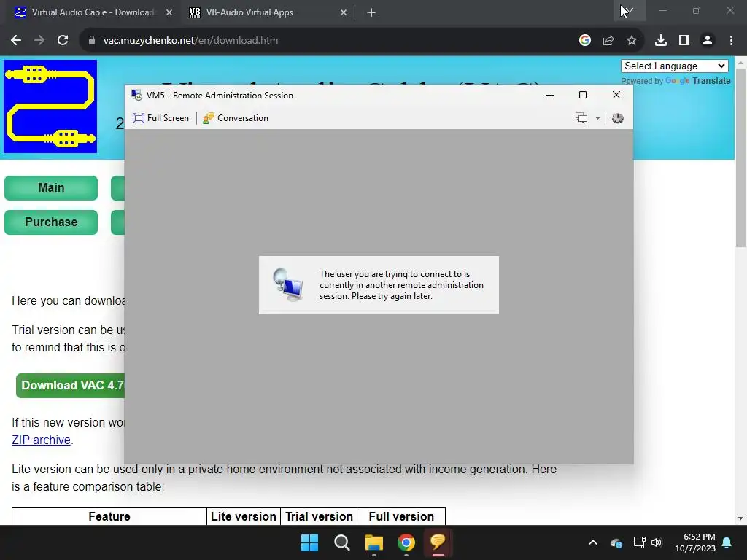Click the Main navigation button

51,187
